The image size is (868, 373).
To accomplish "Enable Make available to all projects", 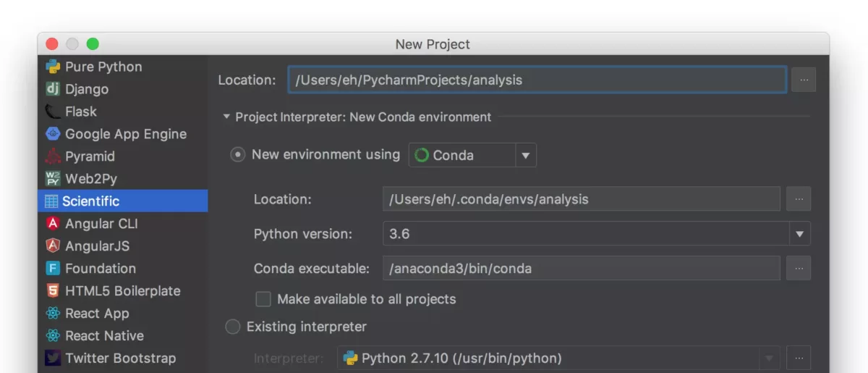I will click(x=263, y=299).
